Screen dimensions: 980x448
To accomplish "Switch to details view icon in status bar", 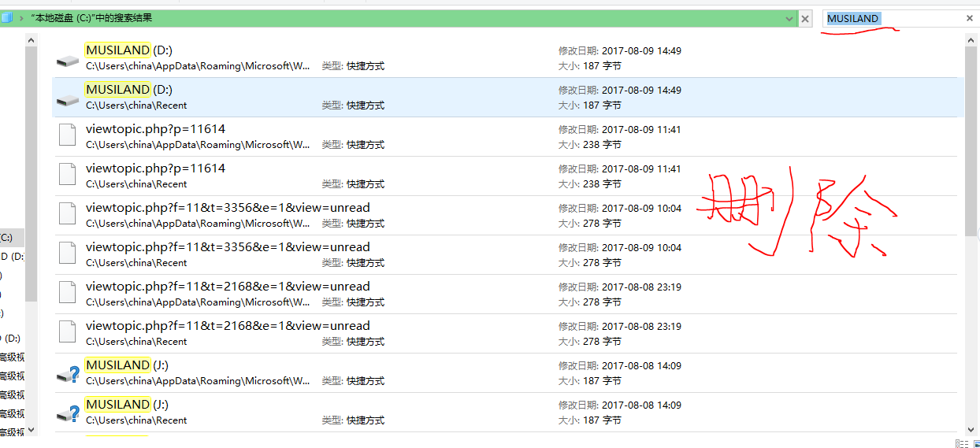I will [960, 443].
